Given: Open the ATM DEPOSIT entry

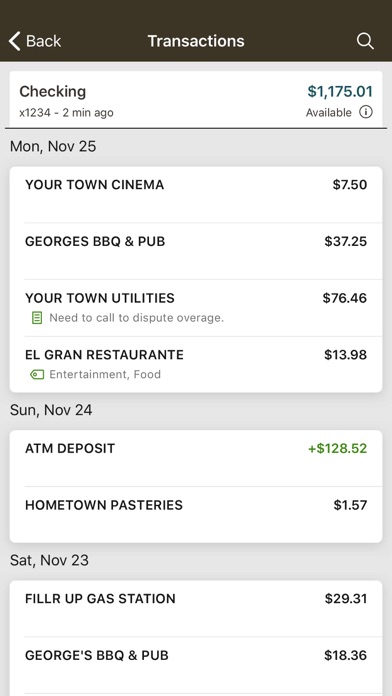Looking at the screenshot, I should [x=196, y=458].
